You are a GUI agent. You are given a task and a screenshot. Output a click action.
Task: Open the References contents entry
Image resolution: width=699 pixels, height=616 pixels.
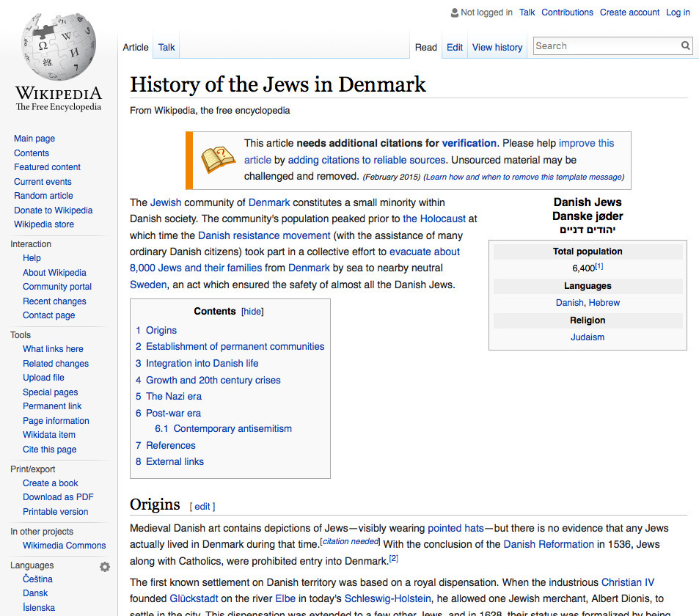click(172, 445)
